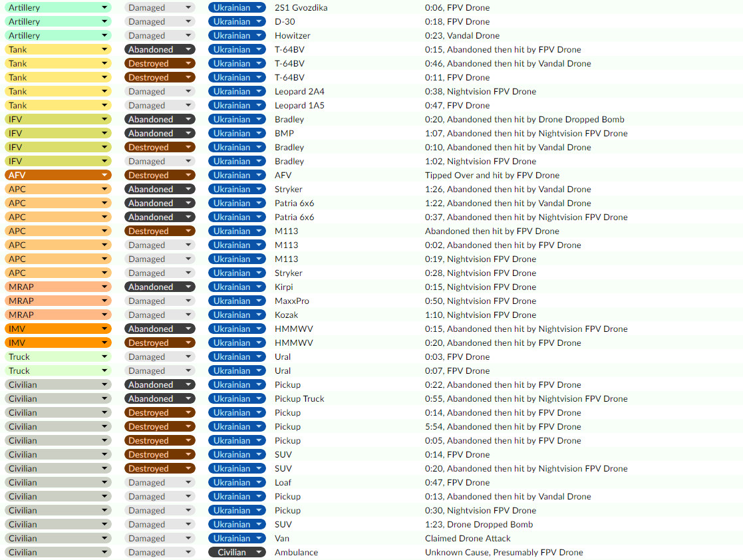Open the Truck dropdown in the Ural 0:03 row
This screenshot has width=743, height=560.
[x=59, y=357]
